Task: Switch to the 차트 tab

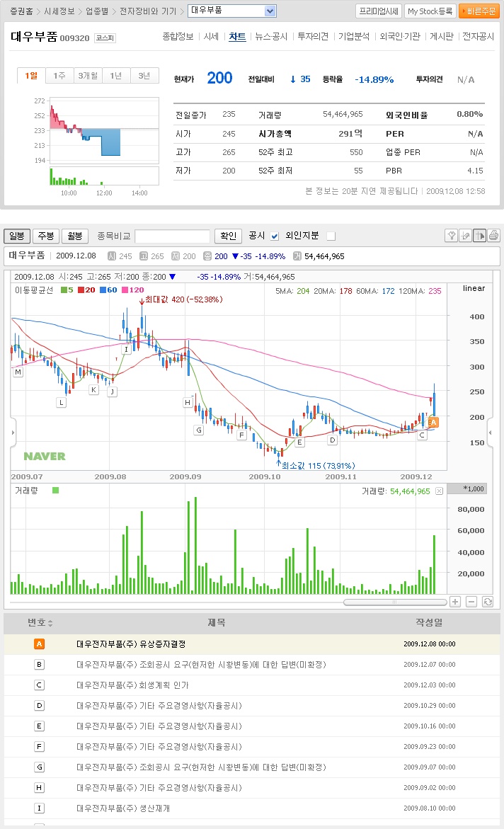Action: tap(237, 37)
